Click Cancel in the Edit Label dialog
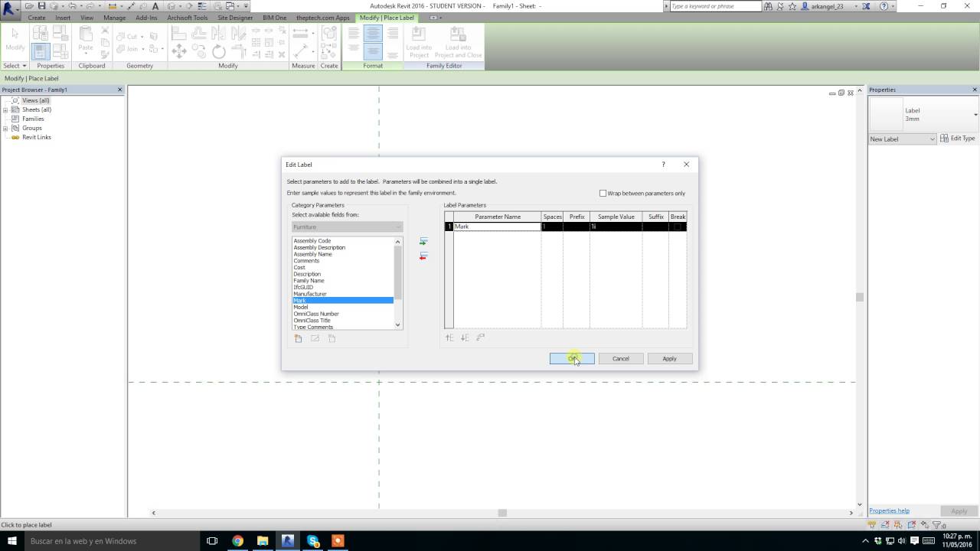The image size is (980, 551). (621, 358)
